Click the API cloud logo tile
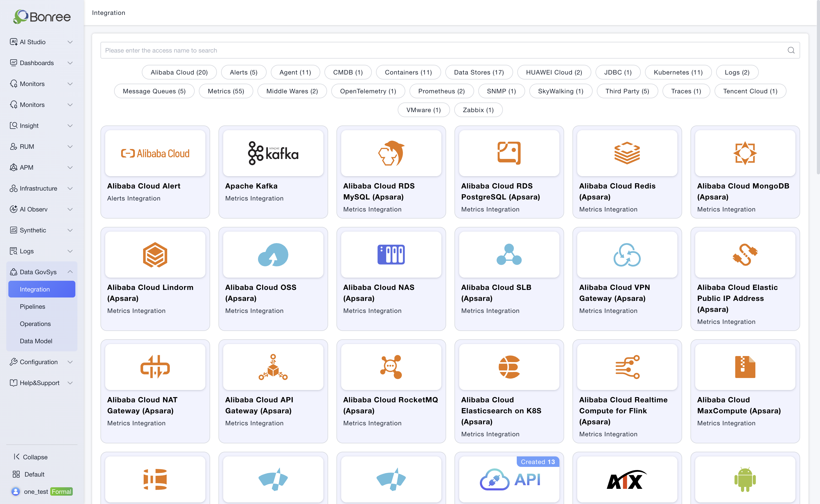The image size is (820, 504). coord(509,480)
